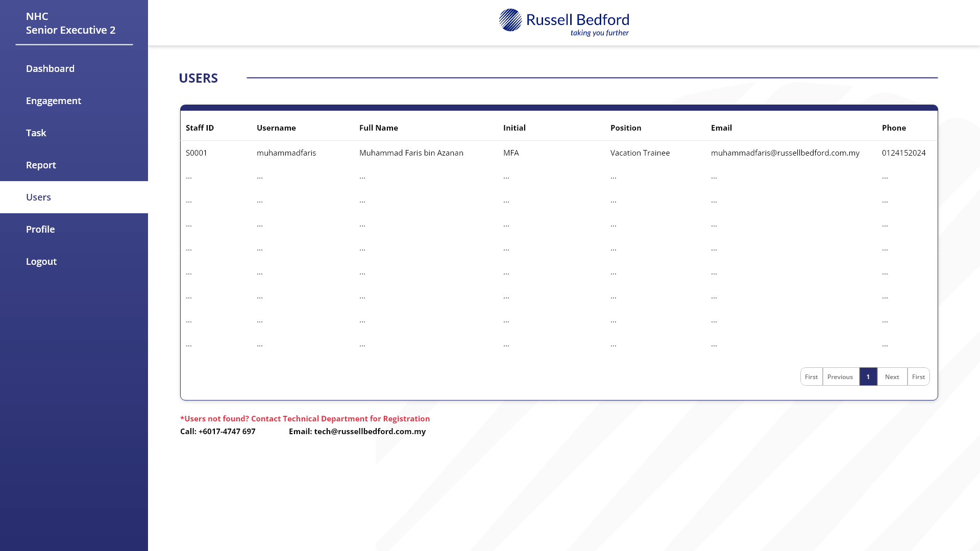Click Logout in the sidebar
980x551 pixels.
[41, 261]
